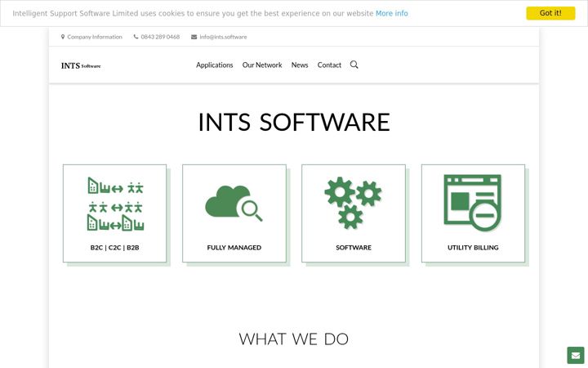Click the envelope icon beside info@ints.software
The image size is (588, 368).
[x=194, y=37]
